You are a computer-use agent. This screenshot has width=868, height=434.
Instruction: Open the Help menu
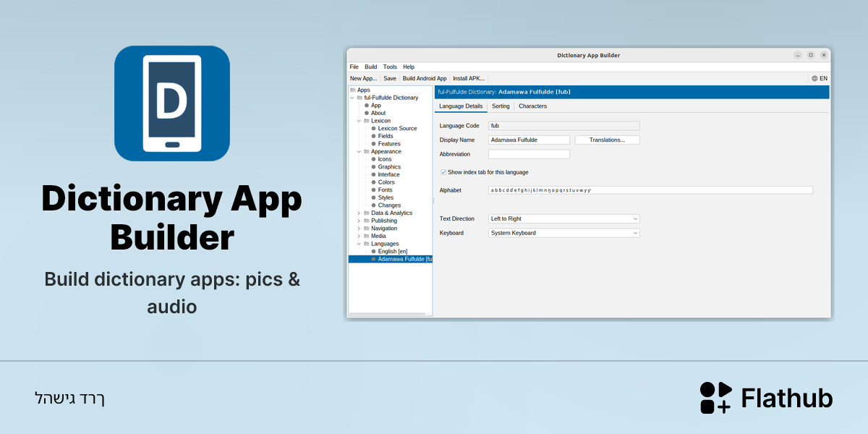click(x=409, y=67)
